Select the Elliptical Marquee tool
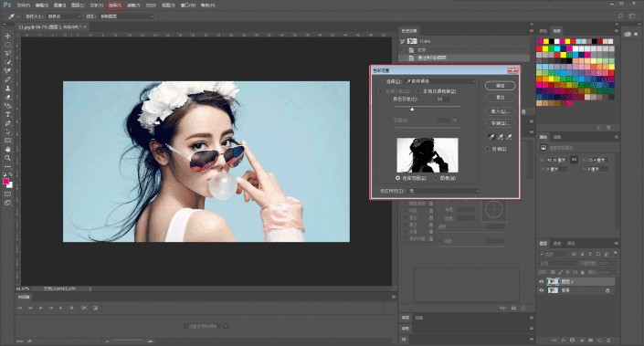This screenshot has height=346, width=644. (x=7, y=45)
